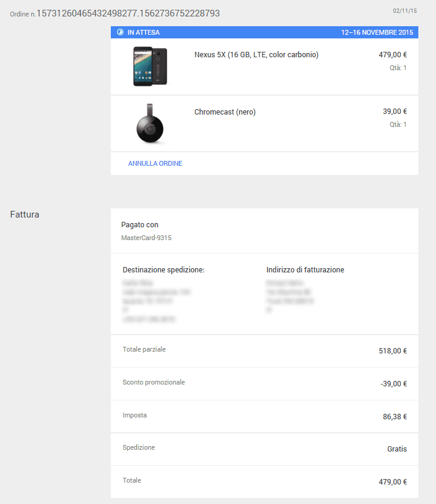Open the Nexus 5X product thumbnail
Image resolution: width=436 pixels, height=504 pixels.
pos(150,66)
